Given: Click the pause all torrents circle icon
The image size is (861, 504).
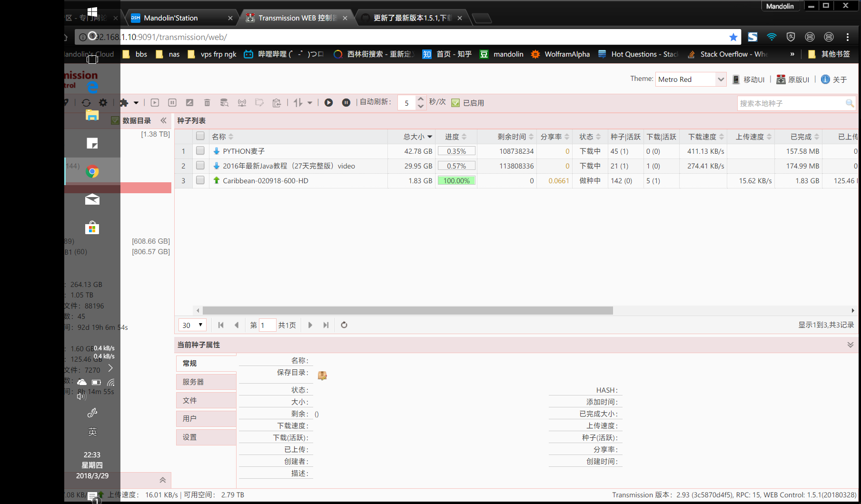Looking at the screenshot, I should pos(346,102).
